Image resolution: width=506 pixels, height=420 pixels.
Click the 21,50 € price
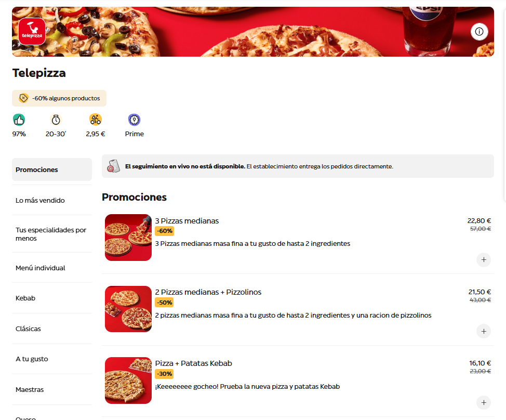480,292
